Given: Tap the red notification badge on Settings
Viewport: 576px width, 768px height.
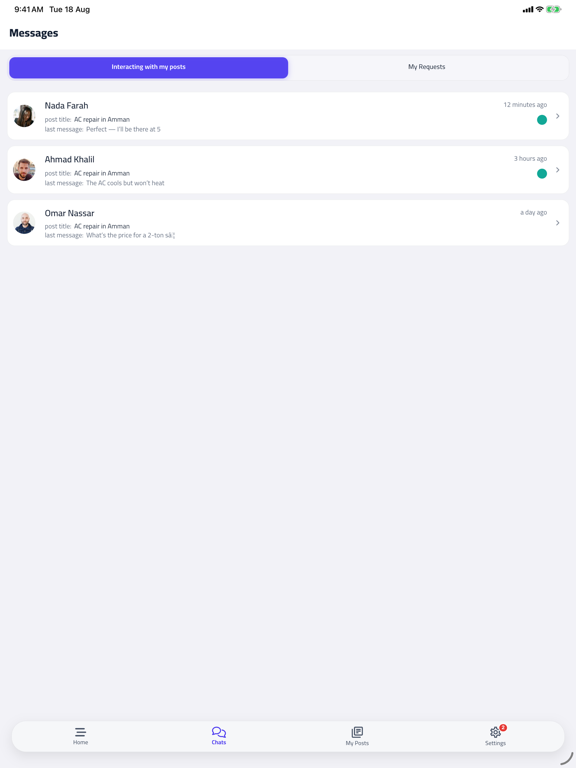Looking at the screenshot, I should tap(503, 727).
